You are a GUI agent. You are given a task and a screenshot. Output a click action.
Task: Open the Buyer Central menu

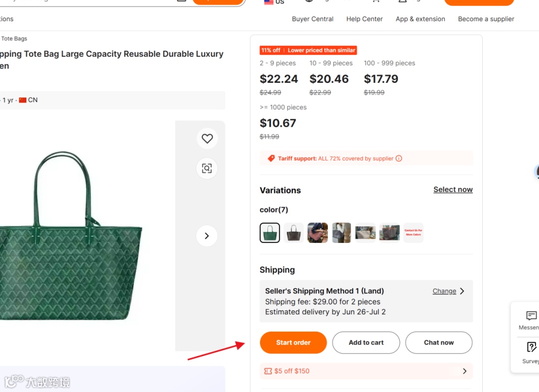312,19
